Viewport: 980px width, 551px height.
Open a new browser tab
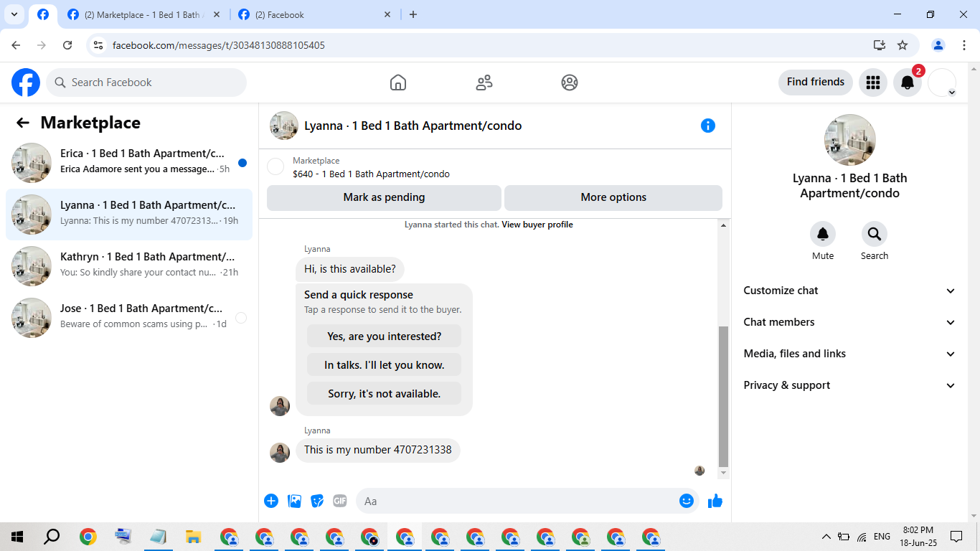[413, 14]
